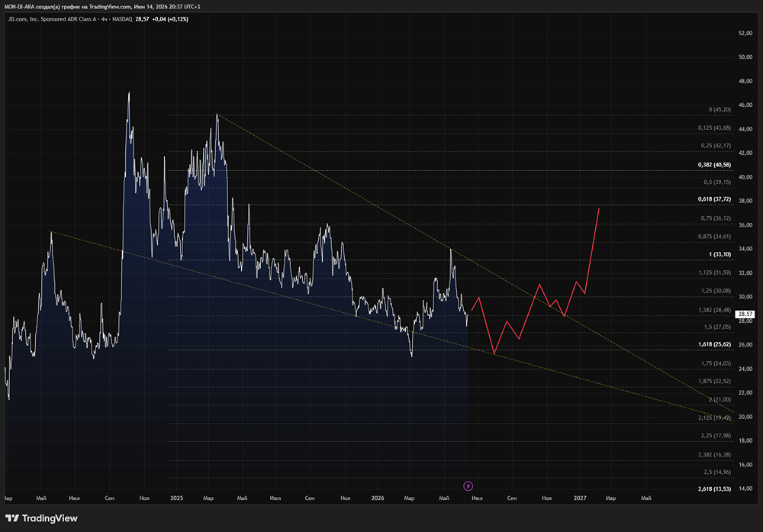The height and width of the screenshot is (532, 763).
Task: Click the 14,00 price axis label
Action: point(745,488)
